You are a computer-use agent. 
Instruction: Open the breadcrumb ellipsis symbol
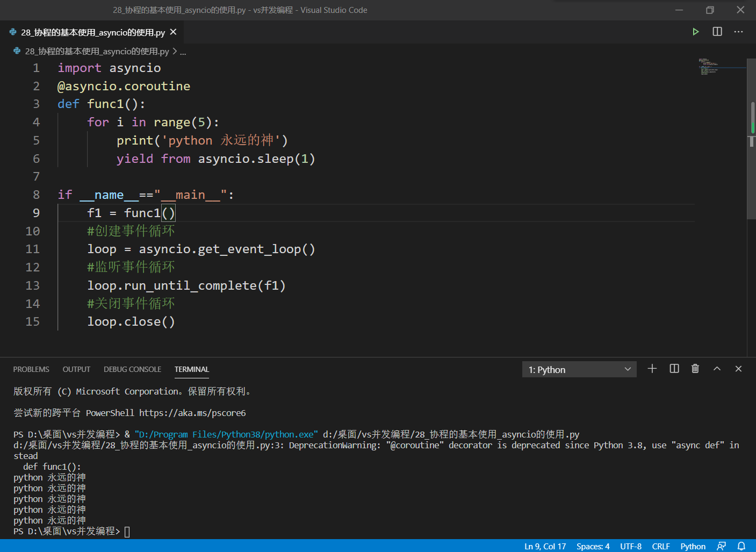click(183, 52)
